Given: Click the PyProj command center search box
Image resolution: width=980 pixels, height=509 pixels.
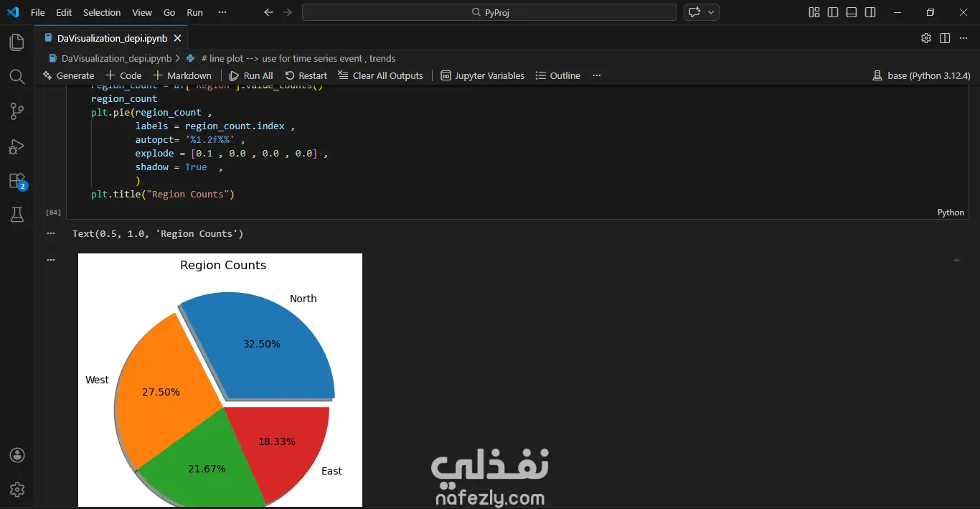Looking at the screenshot, I should pyautogui.click(x=489, y=12).
